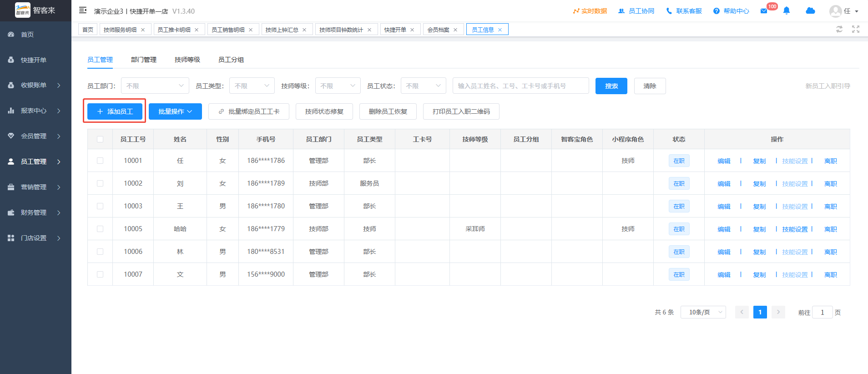Check the row for employee 10007
The image size is (868, 374).
100,274
